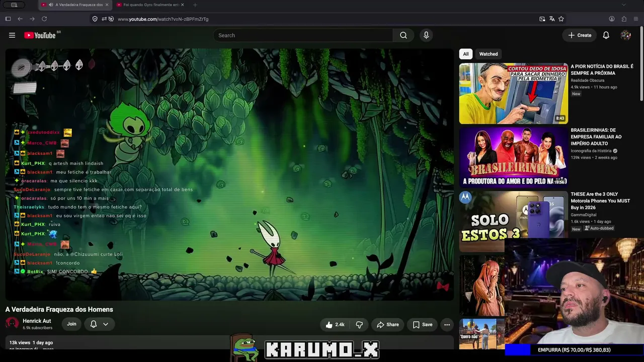
Task: Open the browser extensions puzzle icon
Action: (624, 19)
